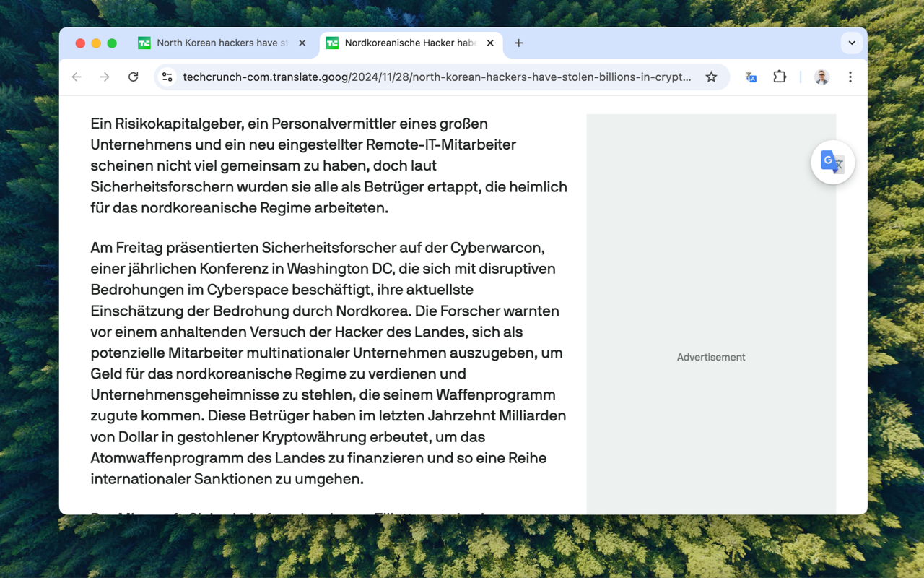Close the Nordkoreanische Hacker tab
This screenshot has width=924, height=578.
(x=490, y=43)
